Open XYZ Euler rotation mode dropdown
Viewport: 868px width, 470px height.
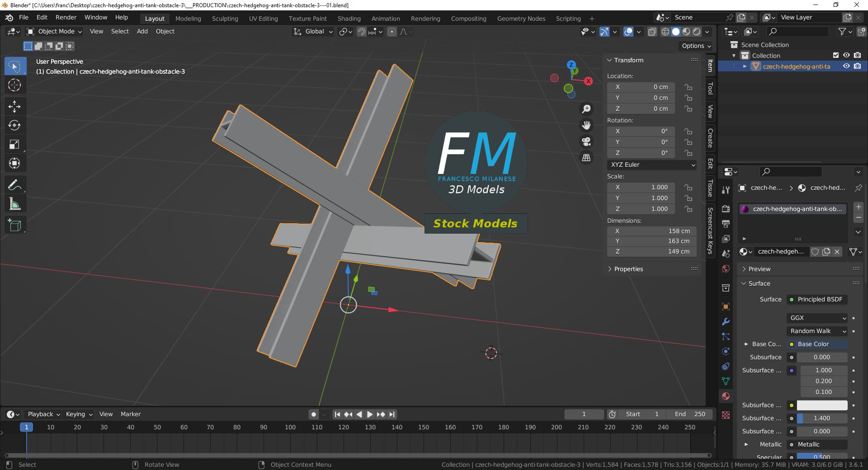click(x=652, y=164)
